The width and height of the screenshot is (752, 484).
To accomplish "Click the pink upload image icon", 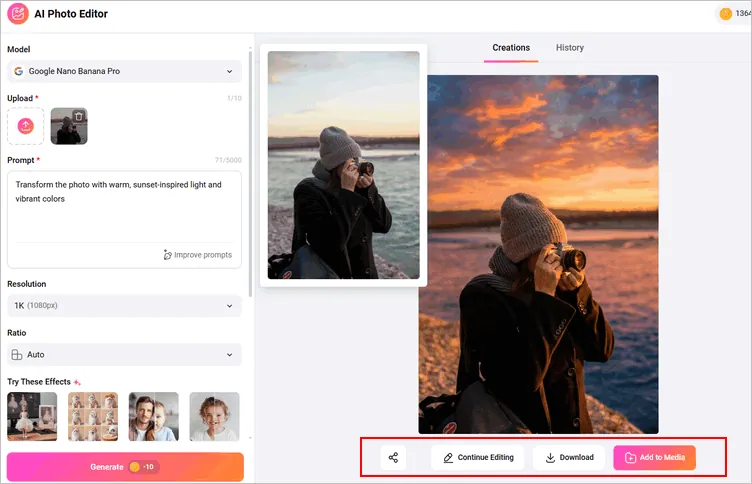I will click(x=25, y=126).
